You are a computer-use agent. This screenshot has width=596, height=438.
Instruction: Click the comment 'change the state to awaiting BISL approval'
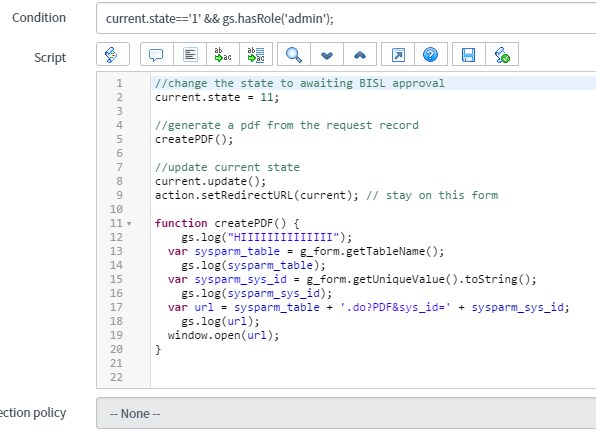point(300,83)
